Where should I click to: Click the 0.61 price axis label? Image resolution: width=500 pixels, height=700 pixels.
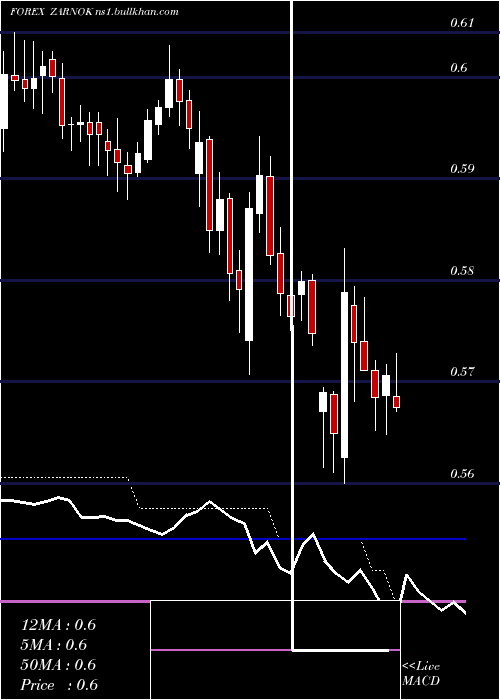tap(462, 23)
